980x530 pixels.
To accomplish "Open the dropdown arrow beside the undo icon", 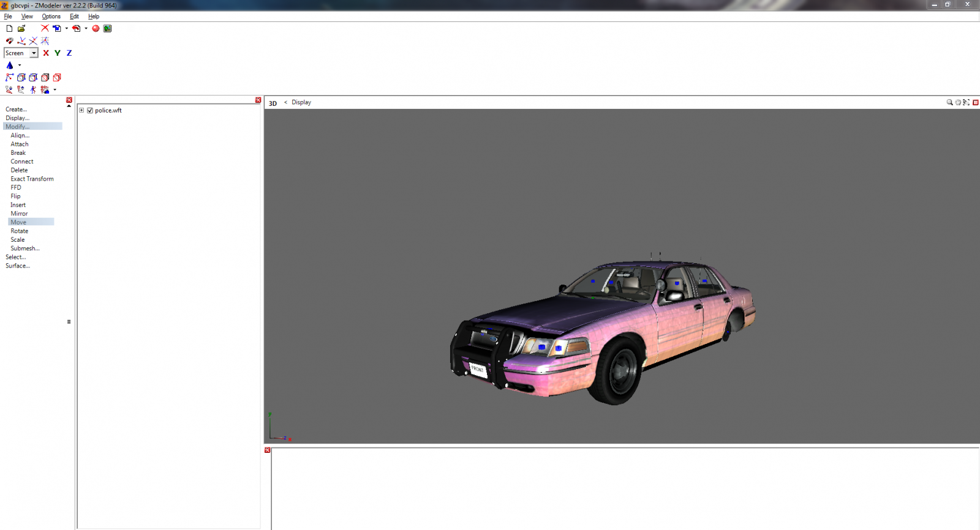I will pyautogui.click(x=86, y=28).
